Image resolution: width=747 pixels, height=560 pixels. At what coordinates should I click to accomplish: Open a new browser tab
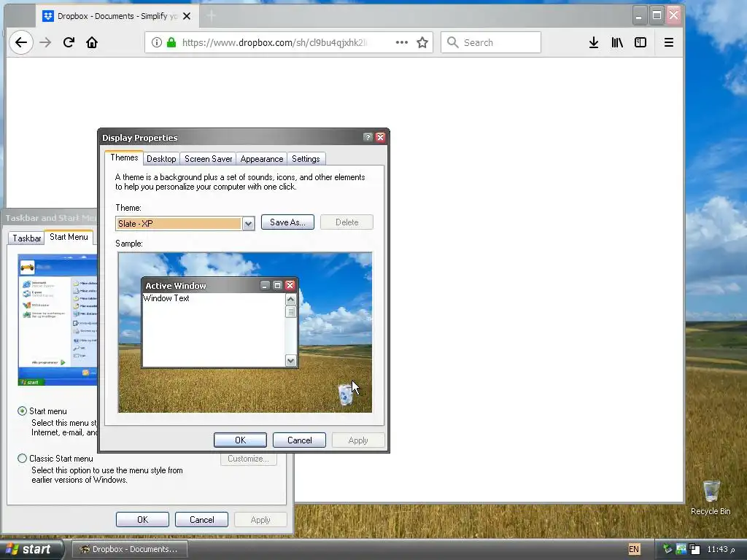211,16
